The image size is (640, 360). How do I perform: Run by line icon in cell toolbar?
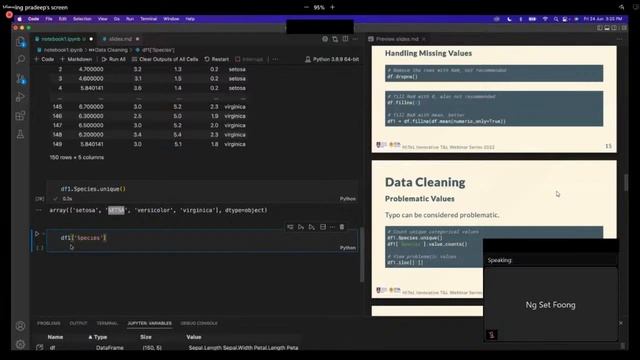click(290, 227)
